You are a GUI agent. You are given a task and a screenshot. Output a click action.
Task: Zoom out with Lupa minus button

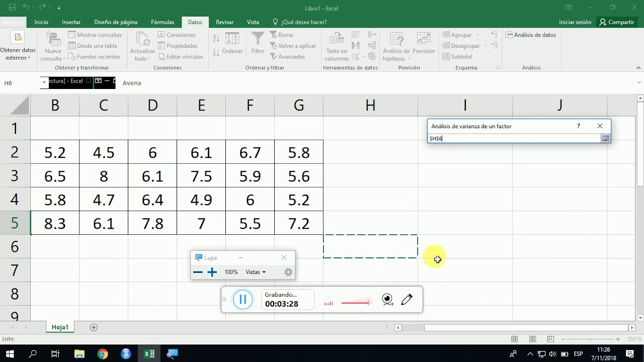pos(198,272)
